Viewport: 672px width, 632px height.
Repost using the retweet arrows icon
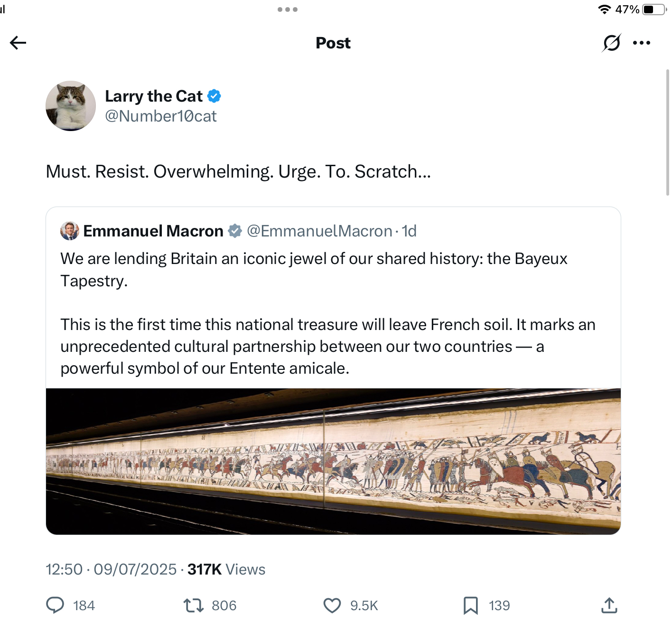194,605
